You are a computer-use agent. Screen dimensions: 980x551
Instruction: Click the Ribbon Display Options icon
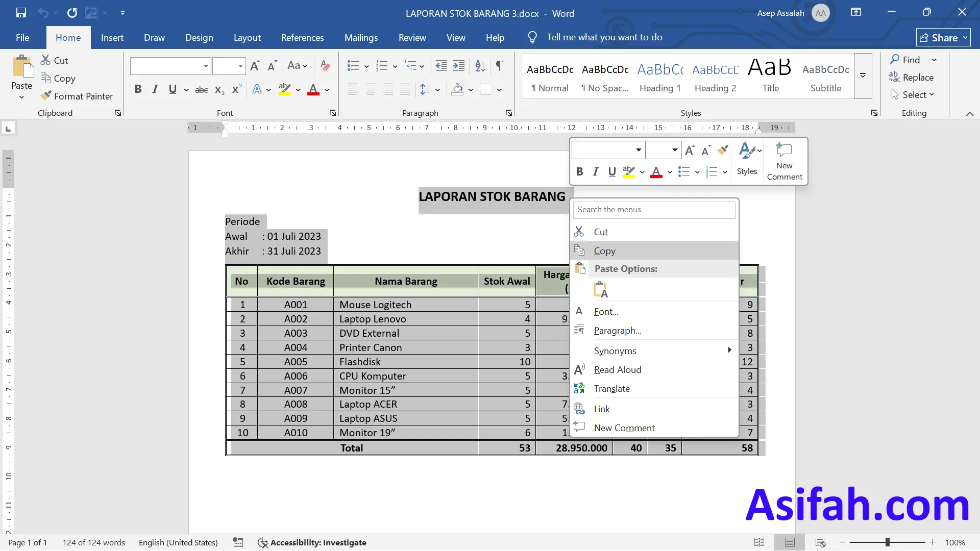856,12
